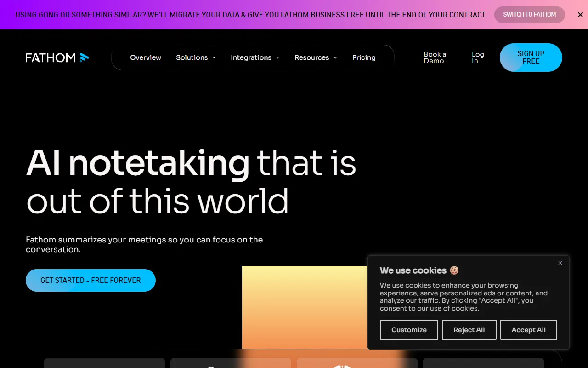Click the cookie emoji next to the heading
The height and width of the screenshot is (368, 588).
coord(454,270)
